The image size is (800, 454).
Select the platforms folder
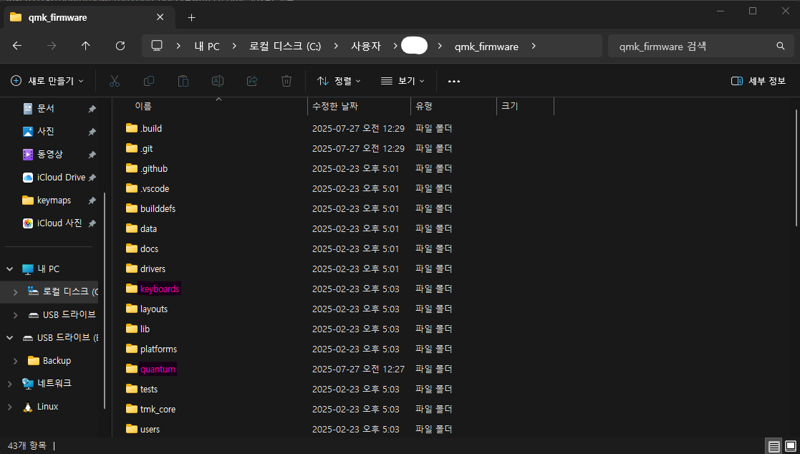click(158, 349)
